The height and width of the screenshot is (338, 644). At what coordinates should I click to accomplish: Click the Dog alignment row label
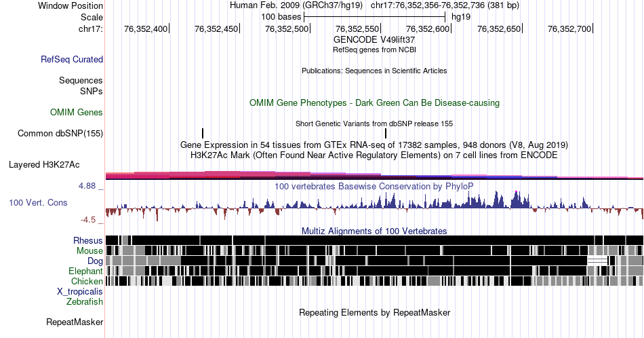click(x=95, y=261)
